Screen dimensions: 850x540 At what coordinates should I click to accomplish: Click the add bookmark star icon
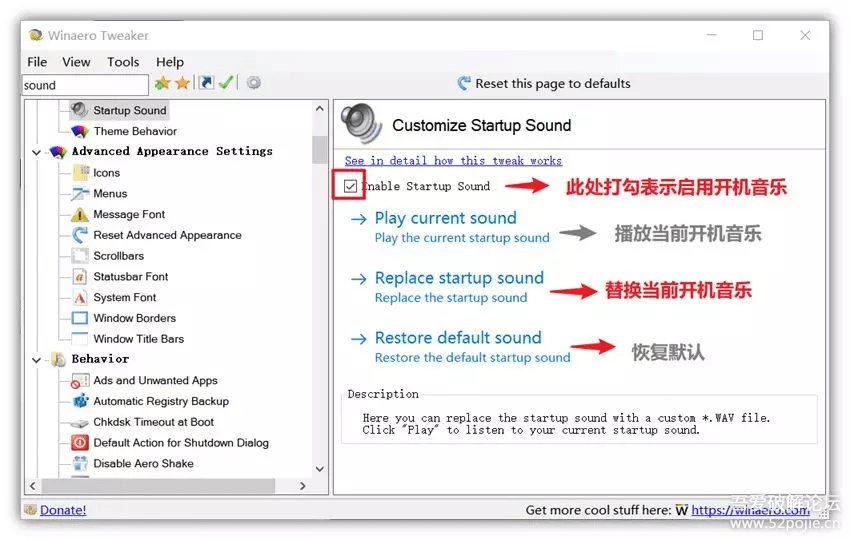coord(162,84)
